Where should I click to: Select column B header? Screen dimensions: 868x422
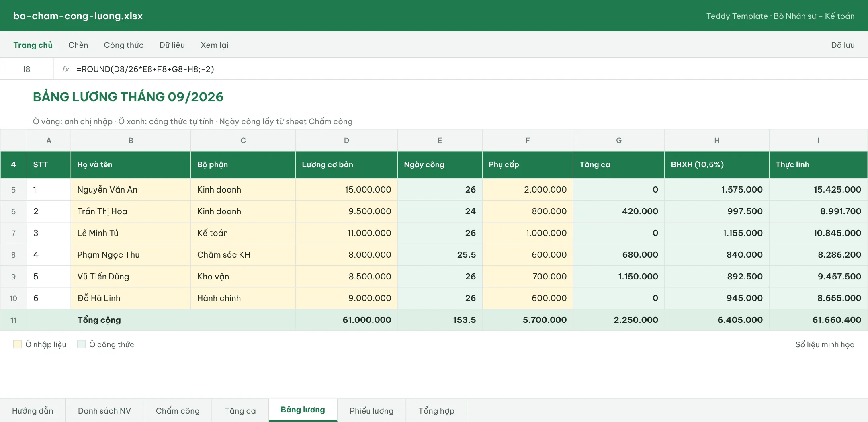pyautogui.click(x=131, y=141)
